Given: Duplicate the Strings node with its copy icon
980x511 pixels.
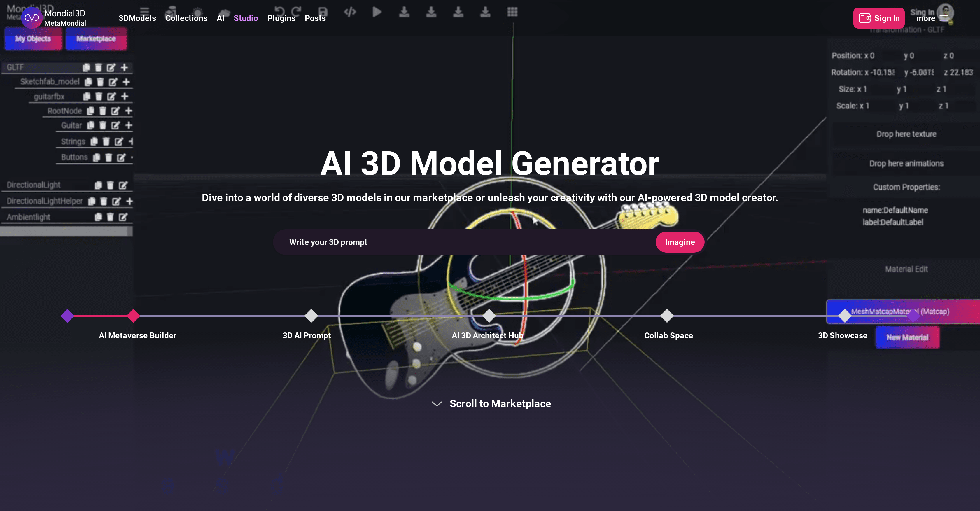Looking at the screenshot, I should 94,141.
